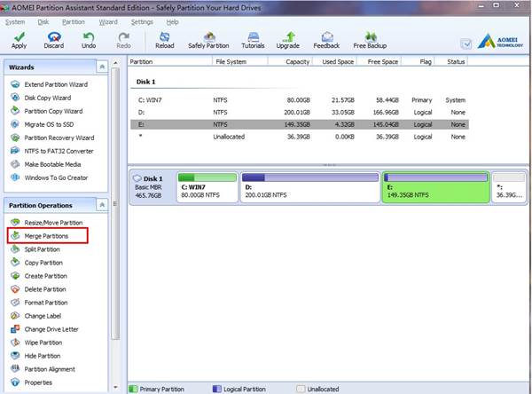This screenshot has width=532, height=394.
Task: Open partition Properties
Action: pos(32,382)
